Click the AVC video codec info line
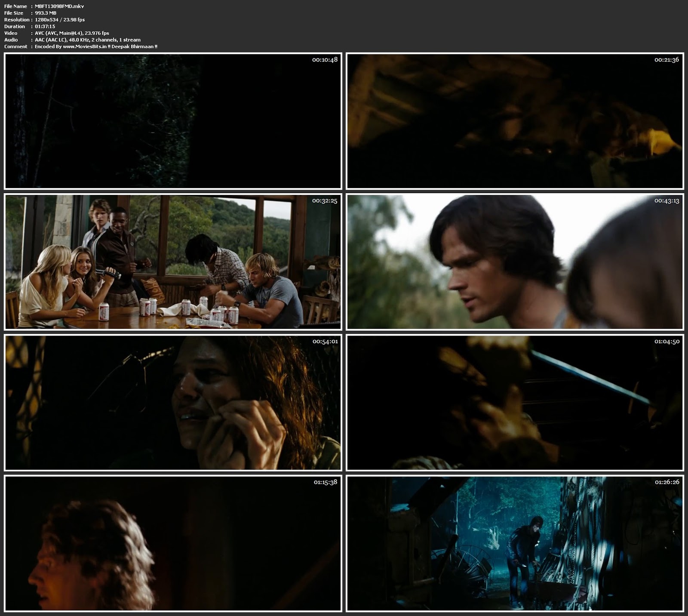Screen dimensions: 688x616 coord(72,33)
